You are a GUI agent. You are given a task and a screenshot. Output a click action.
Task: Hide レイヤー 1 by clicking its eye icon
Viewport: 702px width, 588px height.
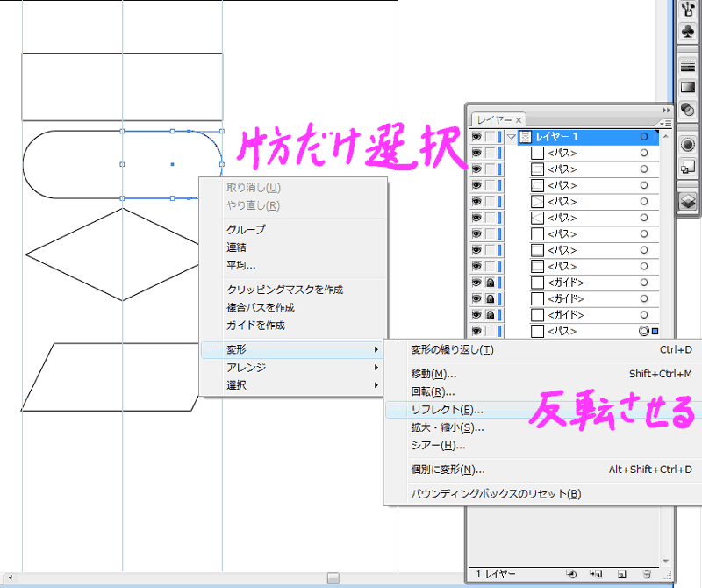coord(475,137)
